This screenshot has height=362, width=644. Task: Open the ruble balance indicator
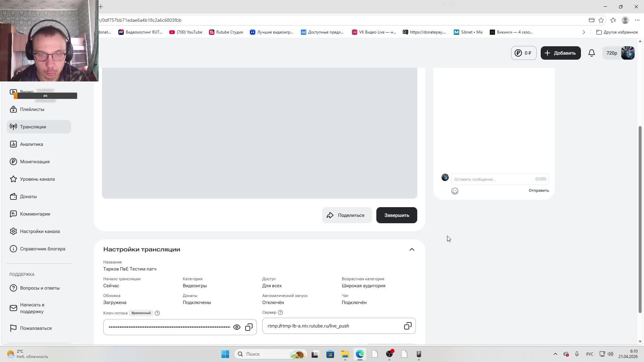point(524,53)
